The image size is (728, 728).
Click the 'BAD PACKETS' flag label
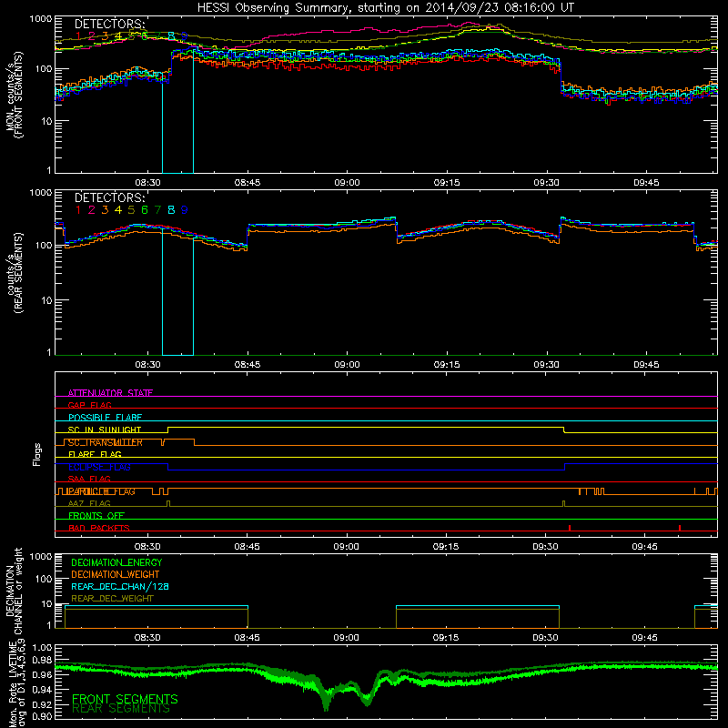(99, 529)
